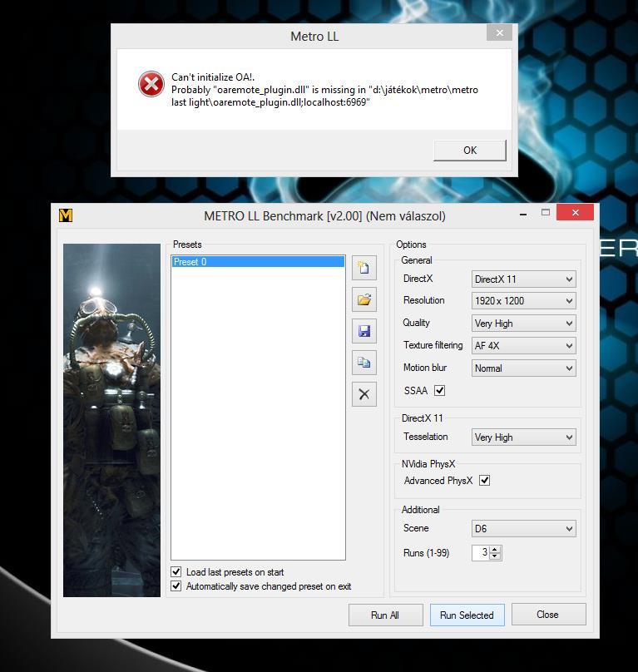The image size is (638, 672).
Task: Click the Can't initialize OA! error text
Action: coord(213,77)
